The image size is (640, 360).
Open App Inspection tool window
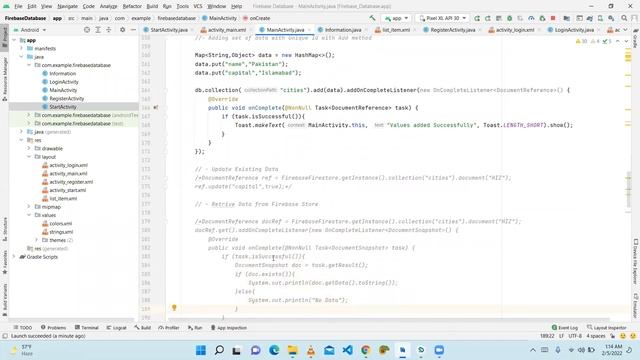(x=229, y=327)
